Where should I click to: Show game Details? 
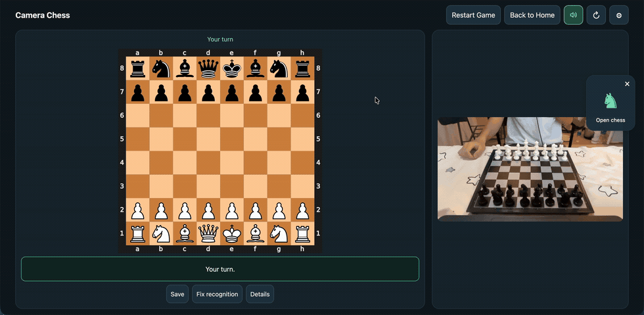pos(260,294)
